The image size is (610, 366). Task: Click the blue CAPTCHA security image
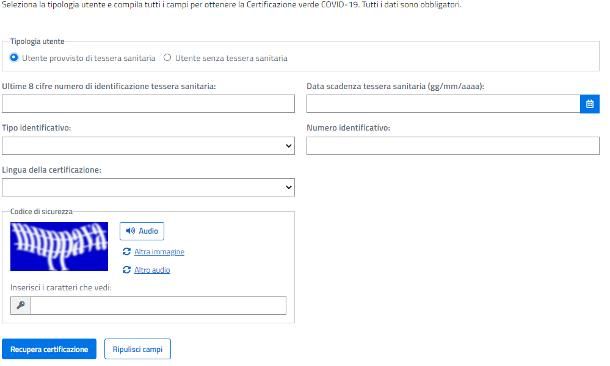pos(59,247)
